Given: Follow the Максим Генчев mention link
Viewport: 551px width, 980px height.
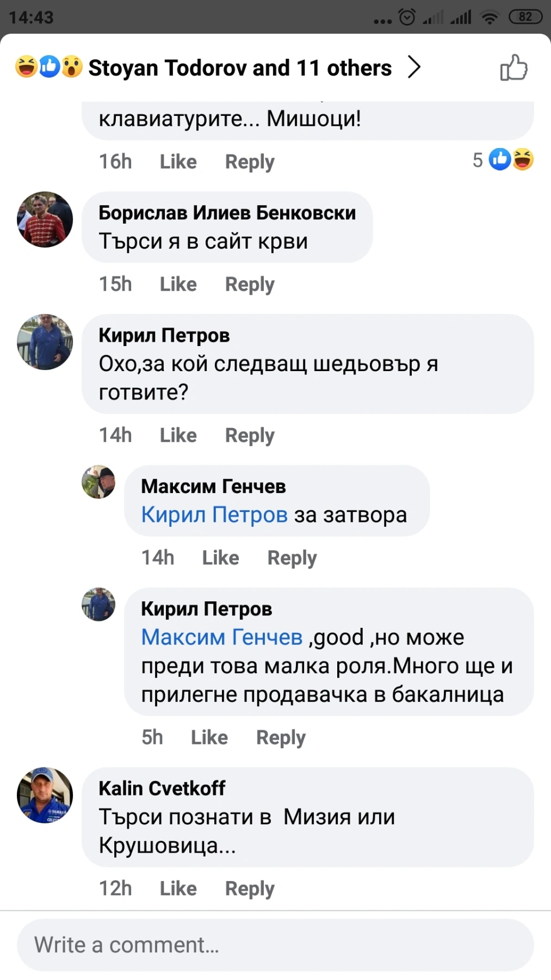Looking at the screenshot, I should [x=221, y=637].
